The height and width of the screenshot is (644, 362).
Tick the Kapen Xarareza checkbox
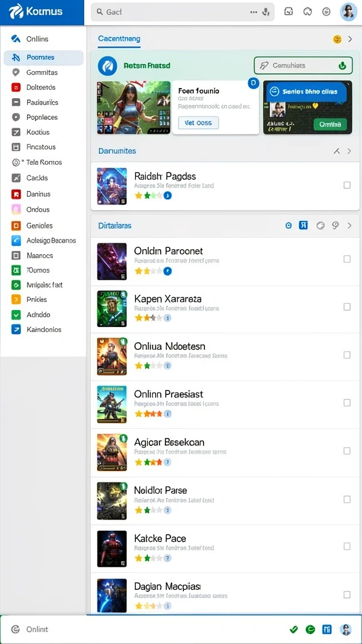347,307
